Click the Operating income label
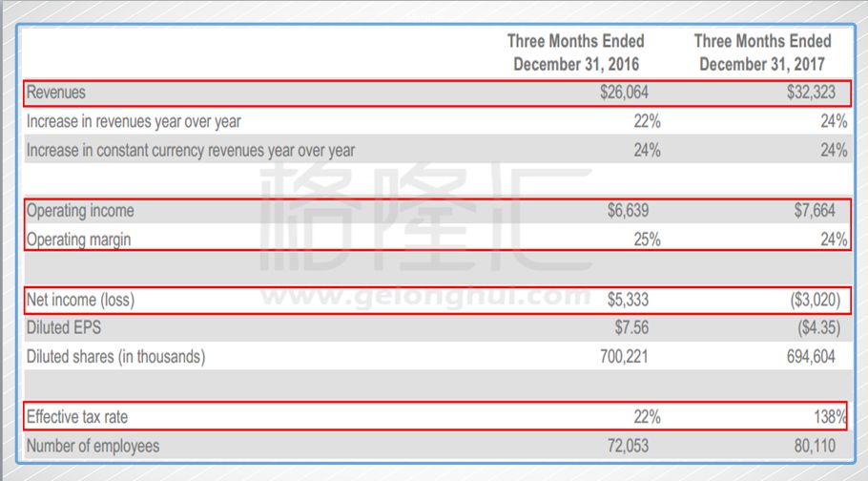This screenshot has width=868, height=481. 80,210
